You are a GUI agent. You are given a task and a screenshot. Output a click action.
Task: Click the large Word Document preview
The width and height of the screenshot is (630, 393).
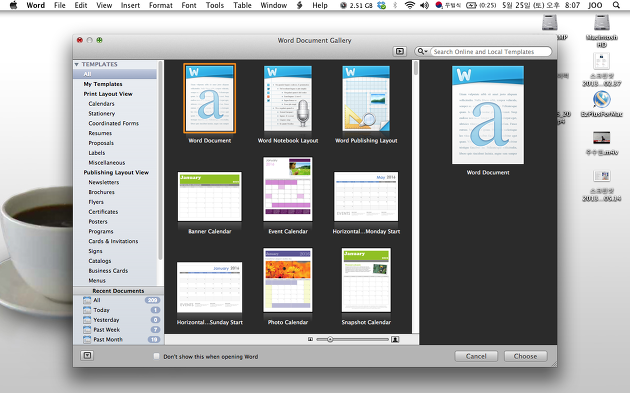(488, 115)
